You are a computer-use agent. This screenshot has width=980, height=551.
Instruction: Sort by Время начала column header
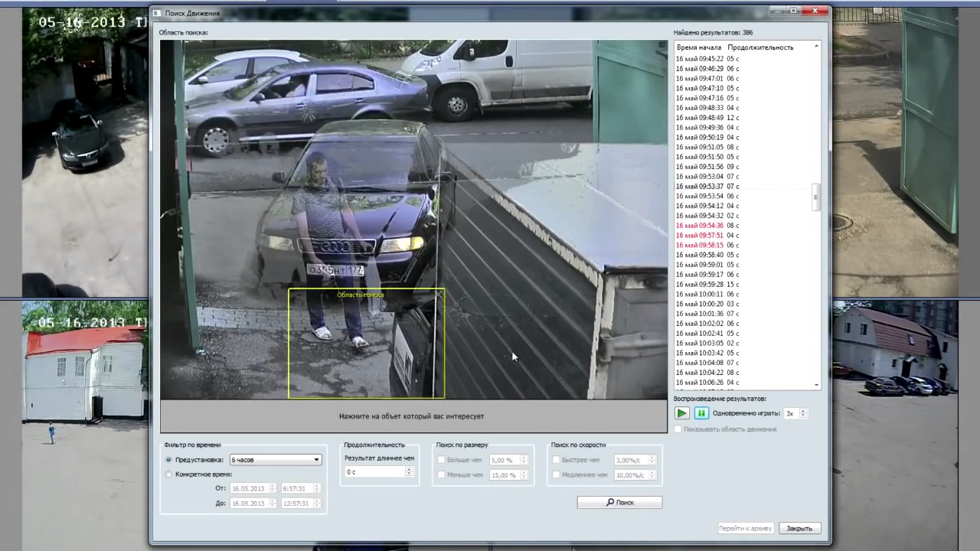[699, 47]
